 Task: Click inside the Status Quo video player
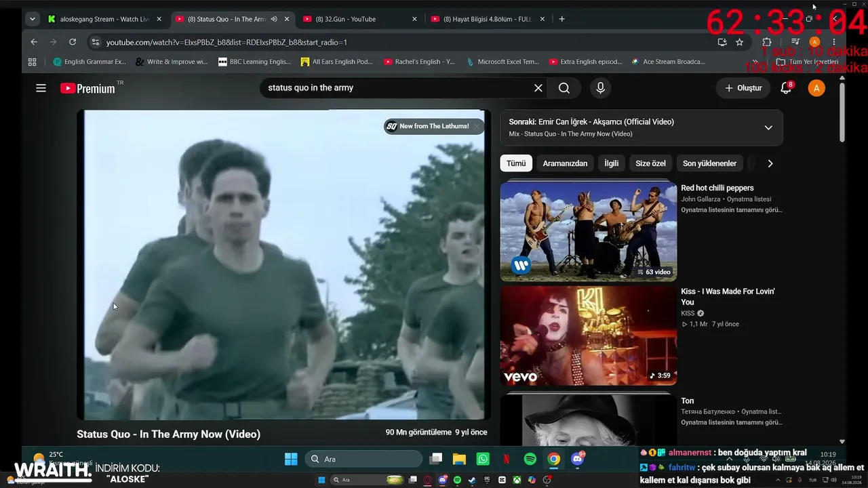pyautogui.click(x=283, y=265)
